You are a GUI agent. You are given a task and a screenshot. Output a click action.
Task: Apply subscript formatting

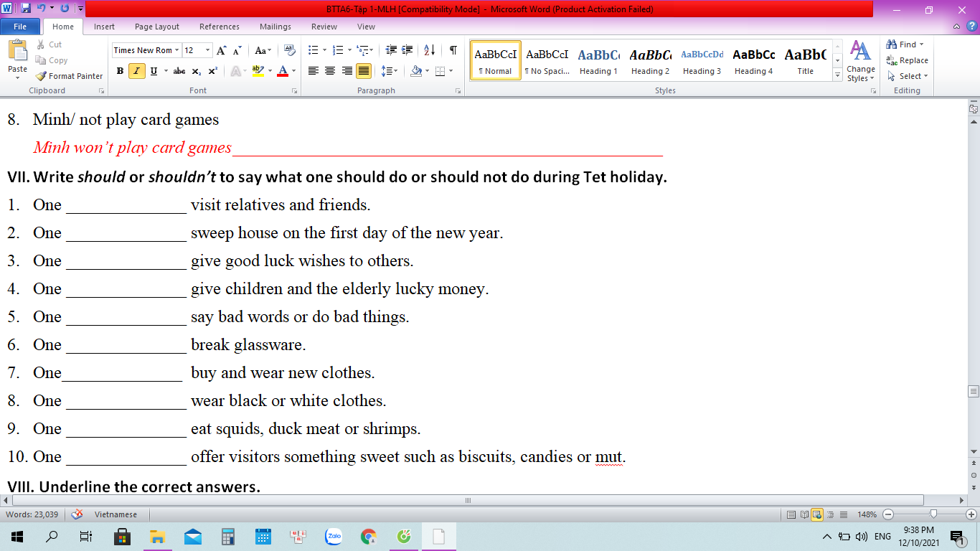click(197, 71)
